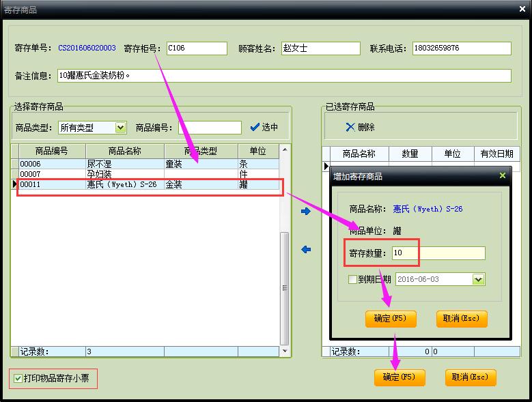The width and height of the screenshot is (532, 402).
Task: Expand the expiry date picker dropdown
Action: (x=478, y=279)
